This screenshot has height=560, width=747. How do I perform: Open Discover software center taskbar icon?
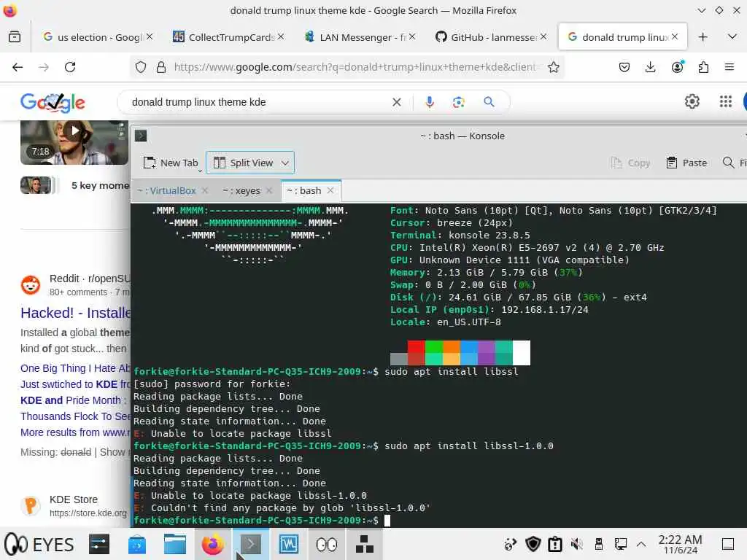click(x=137, y=544)
